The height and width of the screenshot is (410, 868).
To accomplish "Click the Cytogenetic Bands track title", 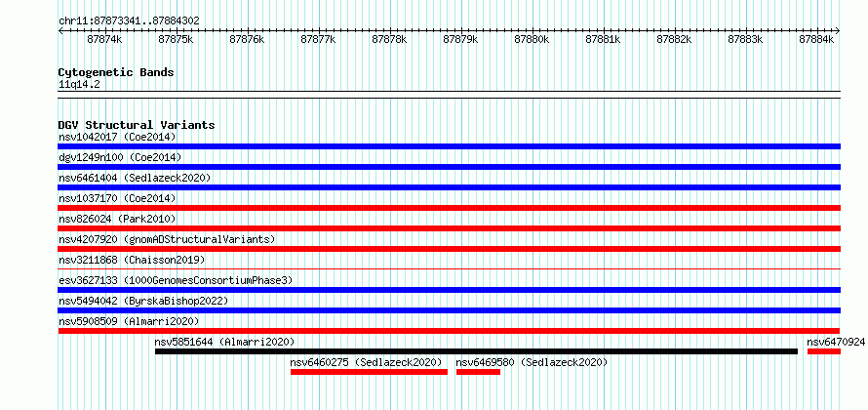I will point(116,72).
